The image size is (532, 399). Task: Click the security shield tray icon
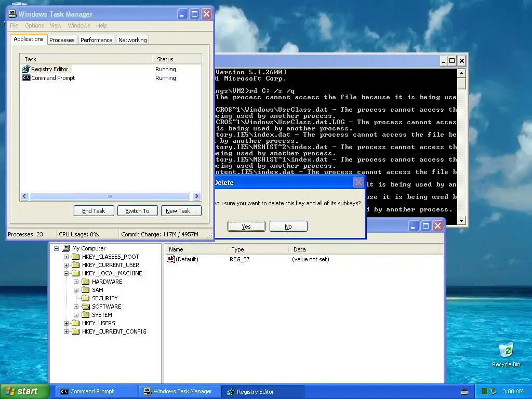point(494,391)
